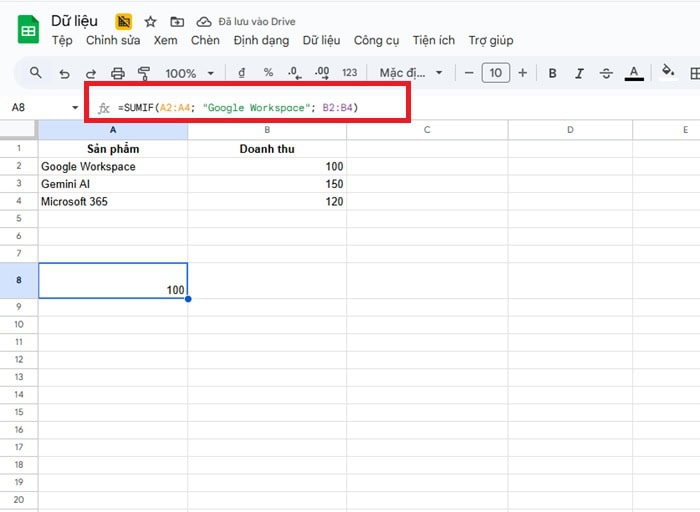Select column C header
Screen dimensions: 700x512
[x=427, y=130]
